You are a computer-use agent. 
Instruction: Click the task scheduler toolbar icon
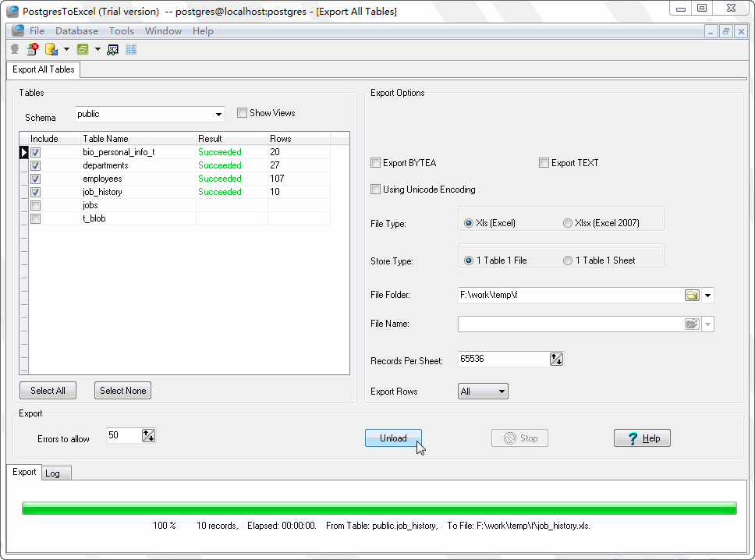coord(112,49)
